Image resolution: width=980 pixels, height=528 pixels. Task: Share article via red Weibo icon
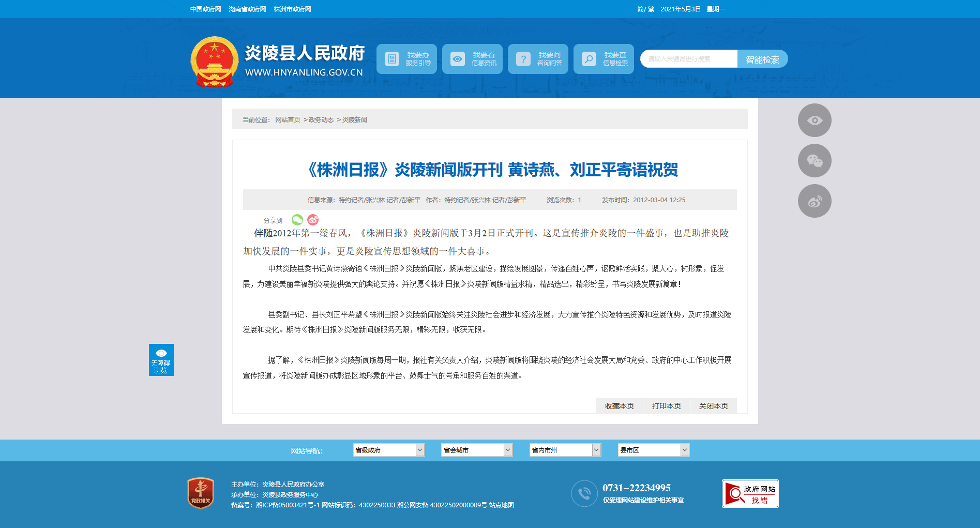313,220
